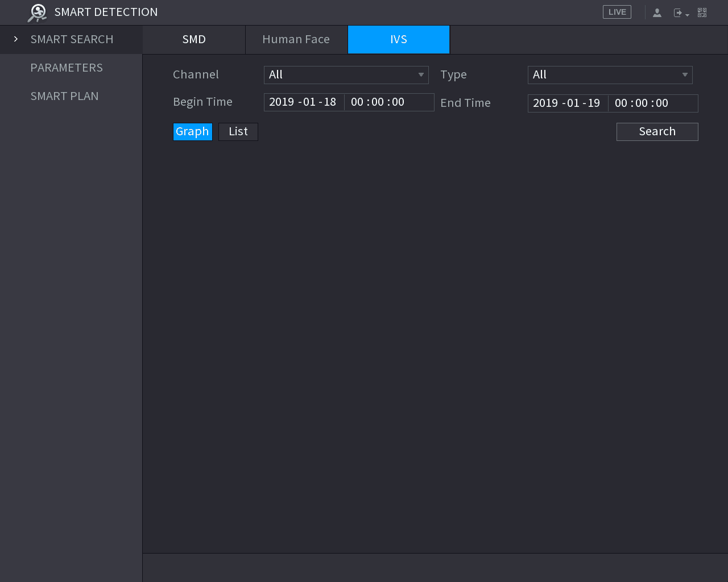728x582 pixels.
Task: Edit the Begin Time date field
Action: click(304, 102)
